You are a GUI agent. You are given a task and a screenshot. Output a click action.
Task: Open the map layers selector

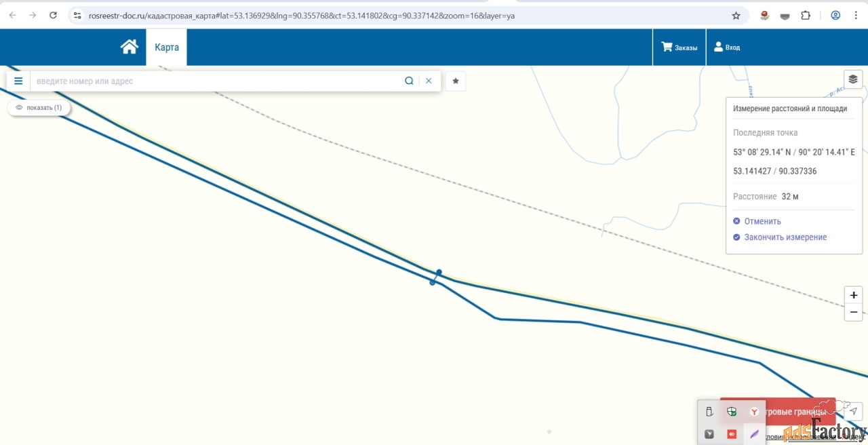[852, 79]
